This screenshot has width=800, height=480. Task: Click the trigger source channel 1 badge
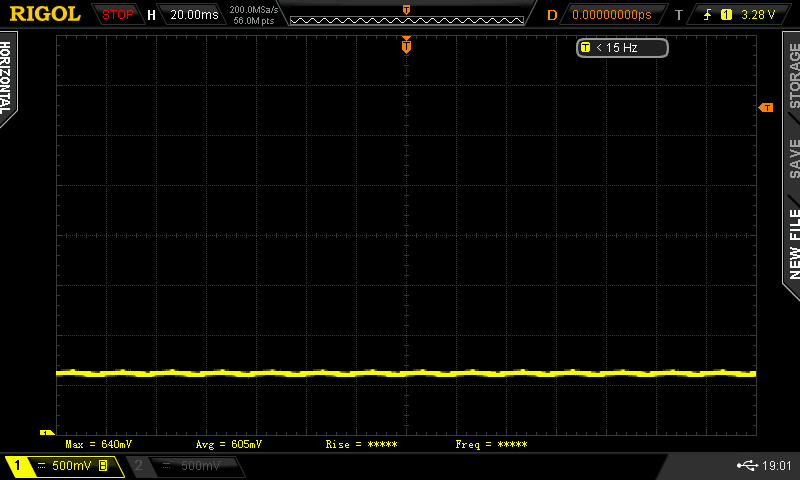tap(726, 15)
